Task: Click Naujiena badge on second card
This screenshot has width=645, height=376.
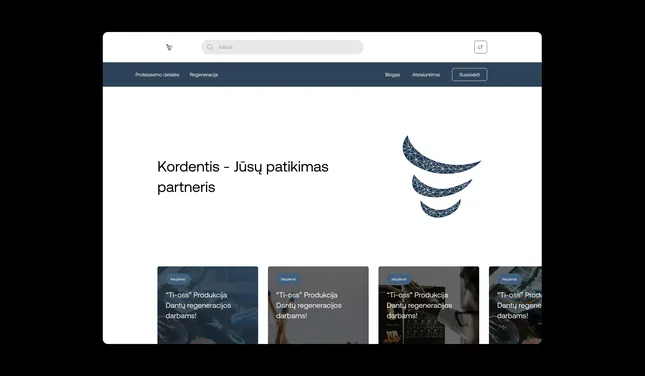Action: click(288, 279)
